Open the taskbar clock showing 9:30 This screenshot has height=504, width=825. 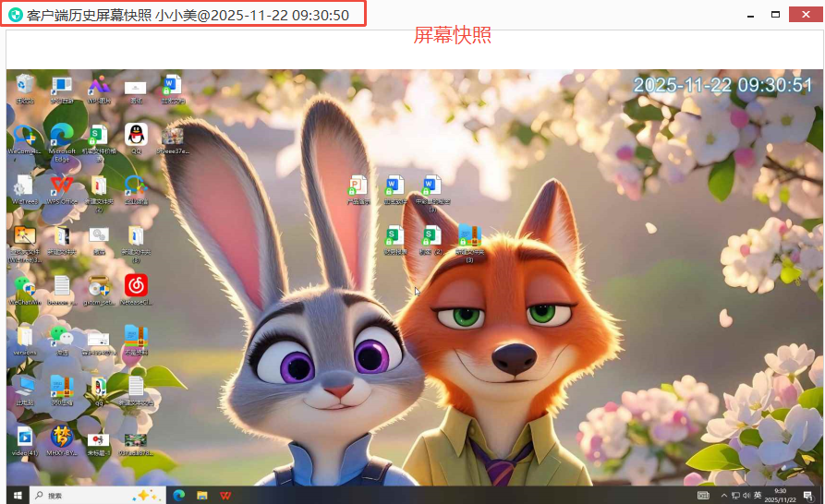[781, 495]
